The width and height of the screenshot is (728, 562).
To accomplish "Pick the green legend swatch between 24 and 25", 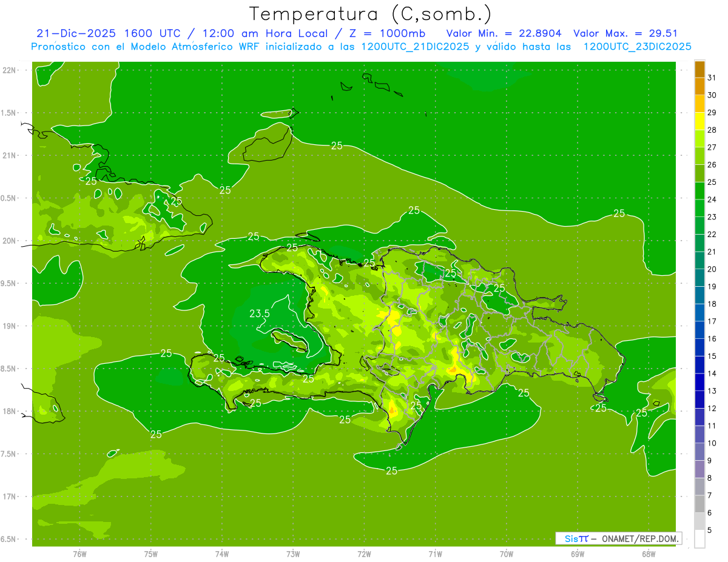I will point(699,191).
